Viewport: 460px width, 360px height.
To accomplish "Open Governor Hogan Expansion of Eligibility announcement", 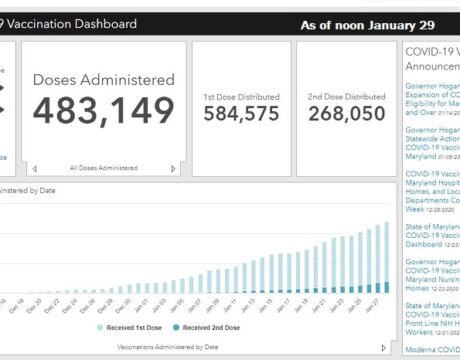I will [x=433, y=99].
